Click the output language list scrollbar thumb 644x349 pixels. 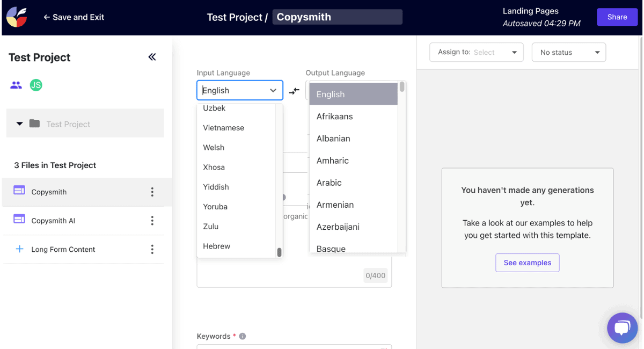(x=402, y=86)
